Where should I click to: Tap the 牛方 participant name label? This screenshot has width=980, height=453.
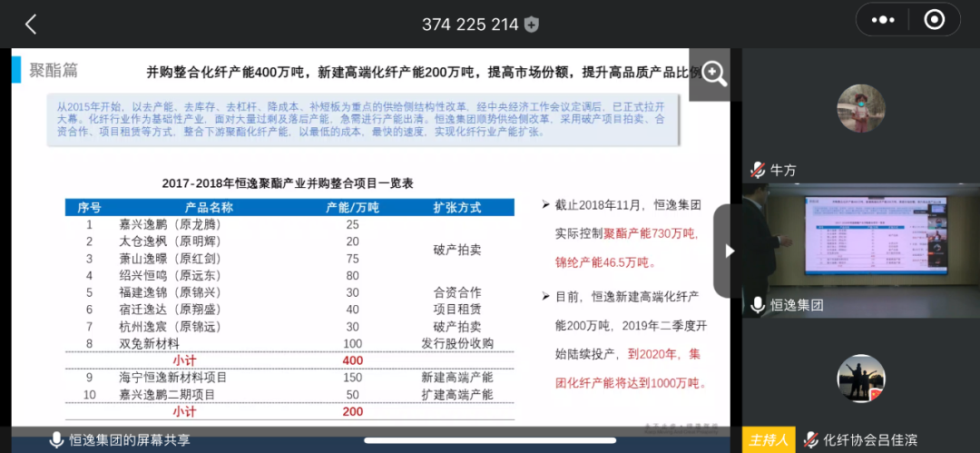(x=783, y=170)
